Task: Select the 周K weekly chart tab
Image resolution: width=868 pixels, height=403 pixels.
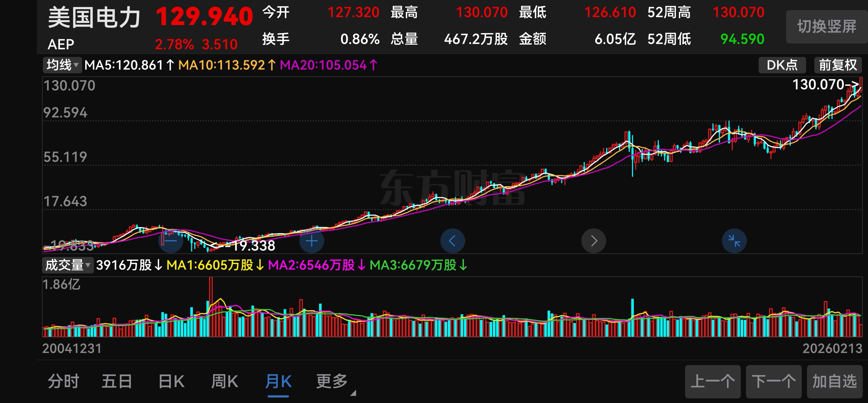Action: [224, 382]
